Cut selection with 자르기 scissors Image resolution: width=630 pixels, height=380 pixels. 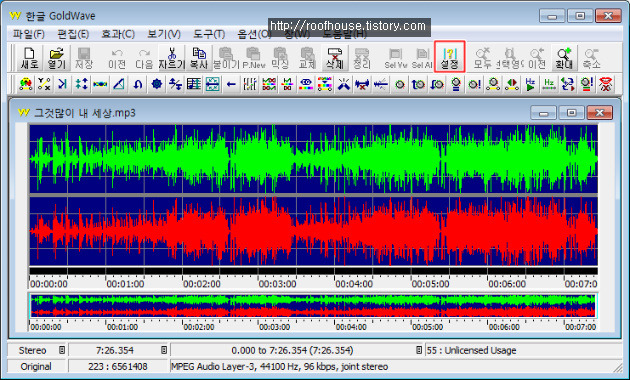click(x=172, y=58)
